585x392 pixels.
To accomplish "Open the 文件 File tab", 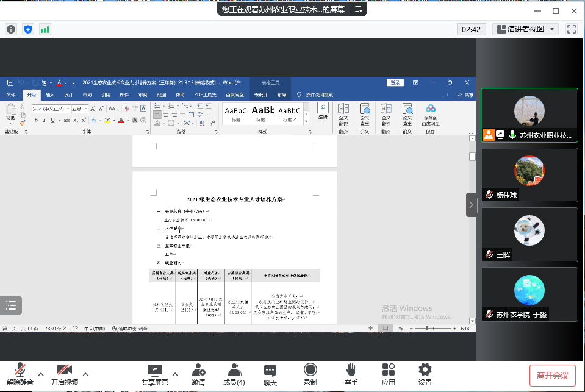I will (11, 94).
